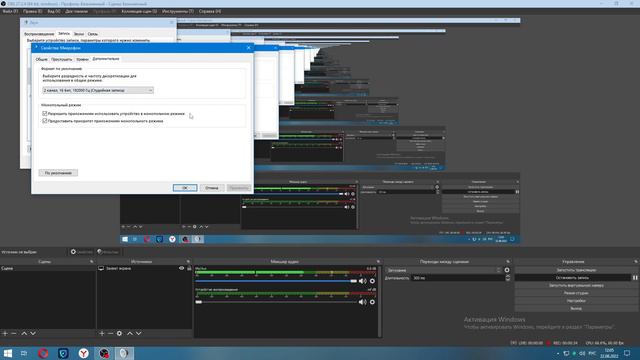This screenshot has width=640, height=360.
Task: Open the Инструменты menu
Action: [178, 11]
